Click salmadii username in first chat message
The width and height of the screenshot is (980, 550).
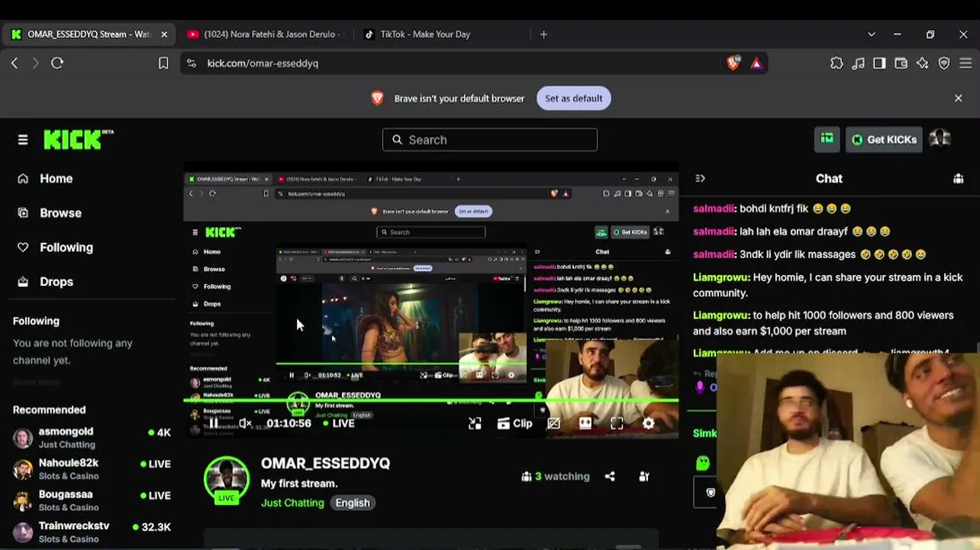pyautogui.click(x=714, y=209)
